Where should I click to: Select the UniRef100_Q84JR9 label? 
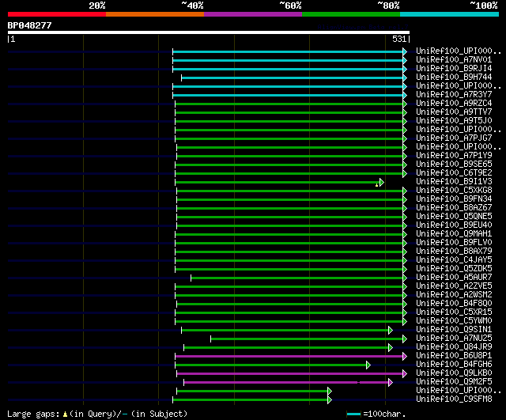tap(454, 347)
